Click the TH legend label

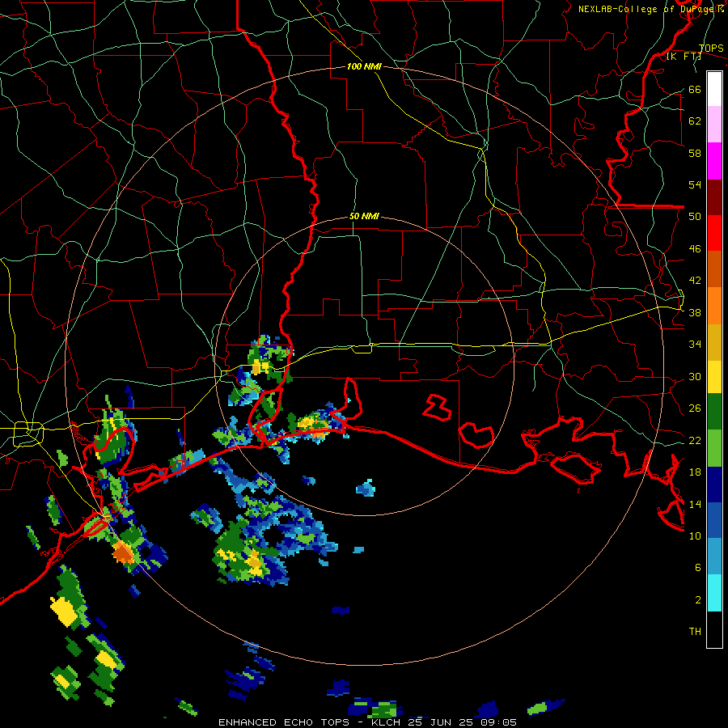tap(695, 632)
